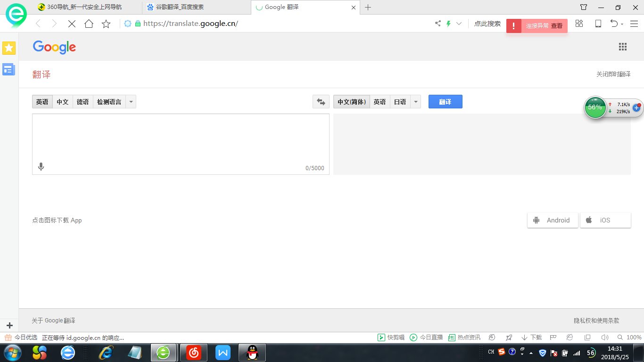Screen dimensions: 644x362
Task: Open the yellow favorites sidebar icon
Action: click(x=9, y=48)
